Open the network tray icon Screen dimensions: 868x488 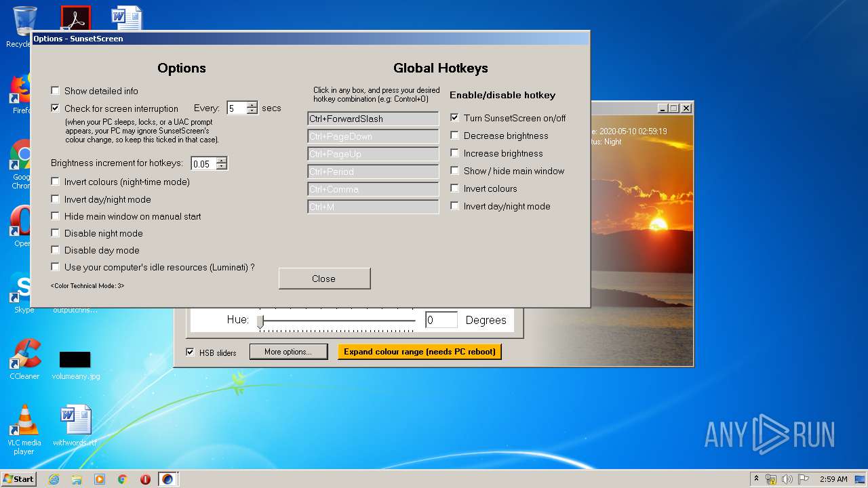click(771, 479)
